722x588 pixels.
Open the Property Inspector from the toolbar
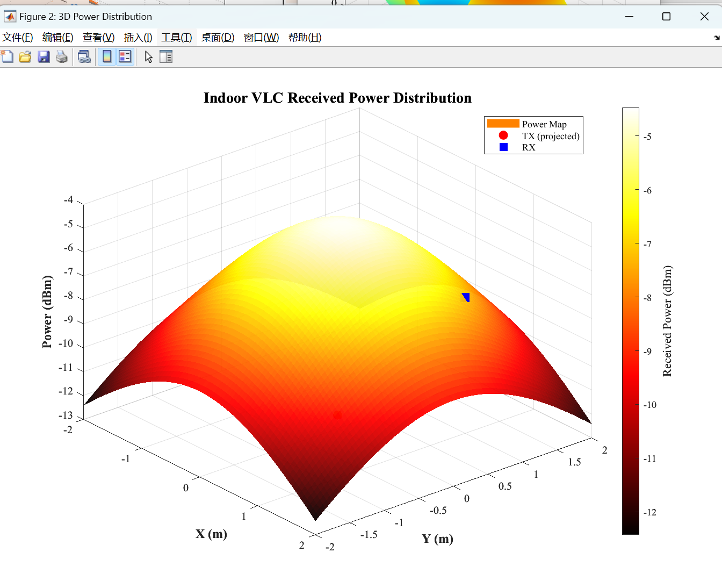click(166, 56)
